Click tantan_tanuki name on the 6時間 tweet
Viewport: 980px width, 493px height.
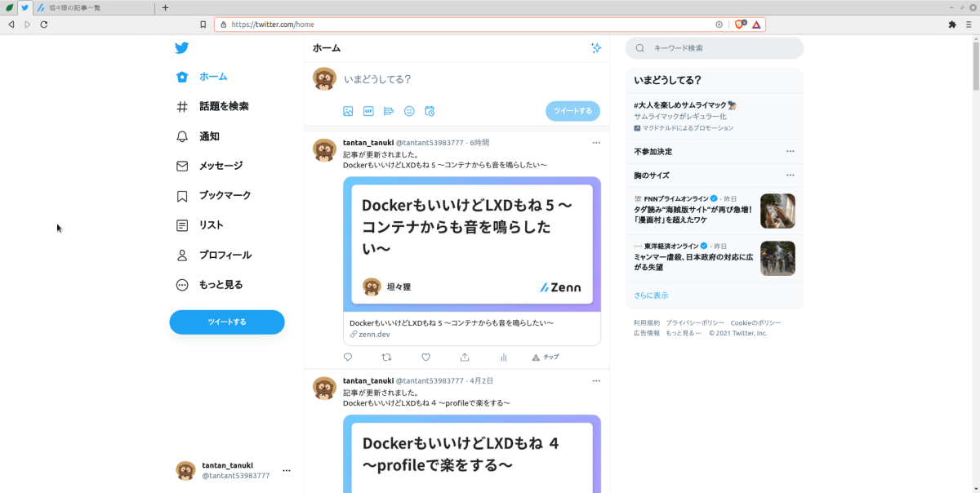[x=368, y=143]
